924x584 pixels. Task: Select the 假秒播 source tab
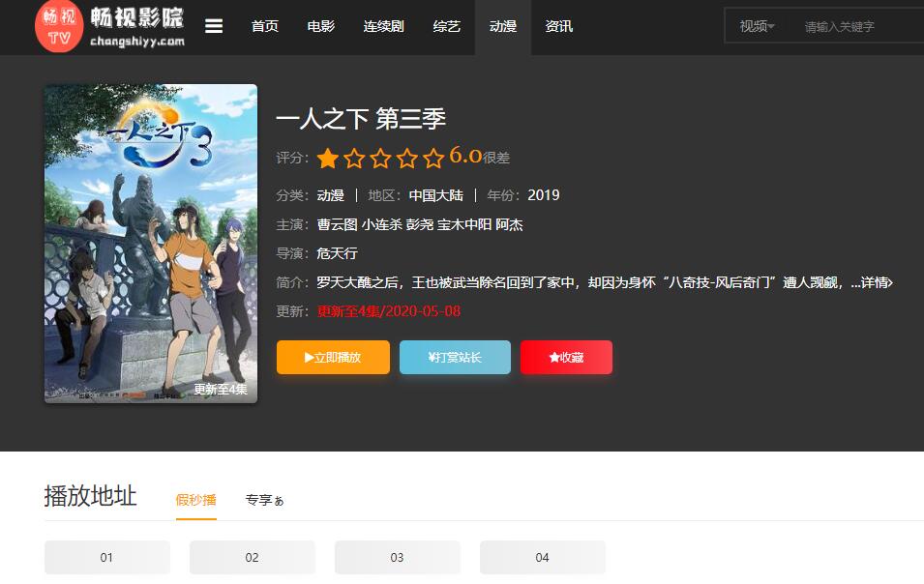point(196,501)
